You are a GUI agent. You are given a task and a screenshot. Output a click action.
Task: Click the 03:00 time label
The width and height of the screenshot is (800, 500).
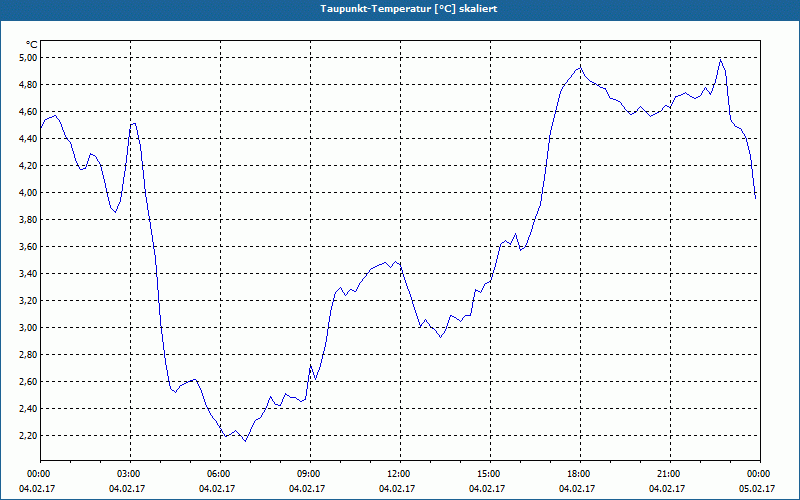click(x=131, y=474)
